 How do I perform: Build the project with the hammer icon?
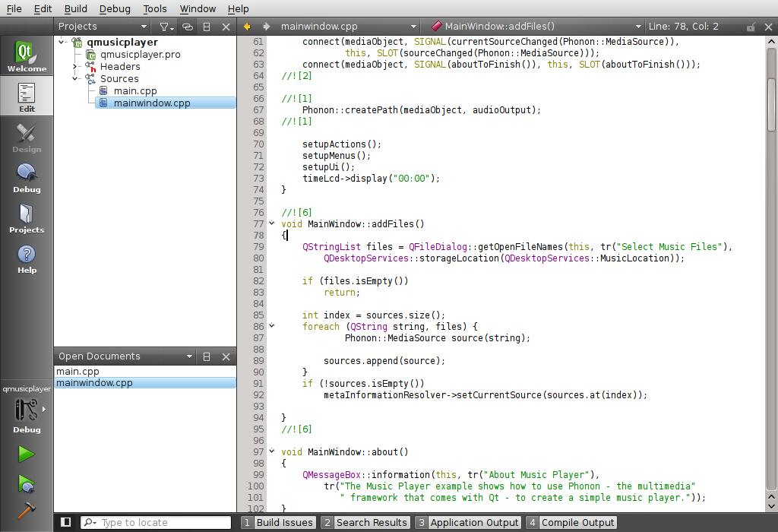point(27,510)
